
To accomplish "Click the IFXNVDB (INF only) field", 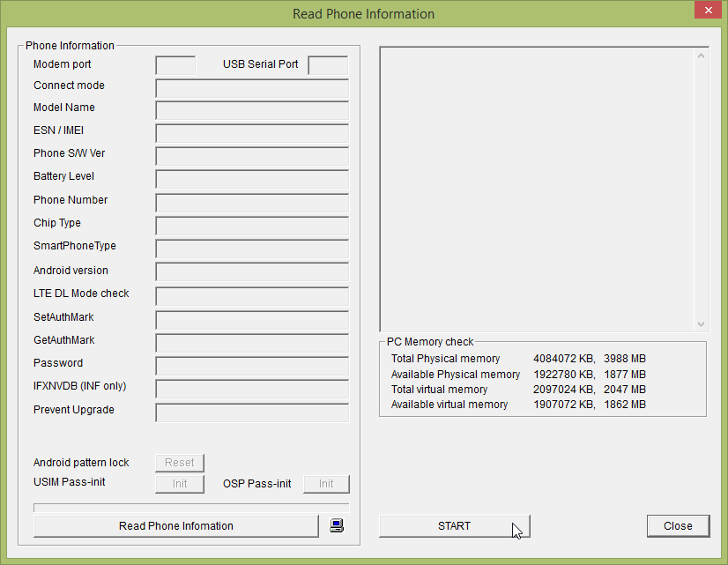I will pos(252,389).
